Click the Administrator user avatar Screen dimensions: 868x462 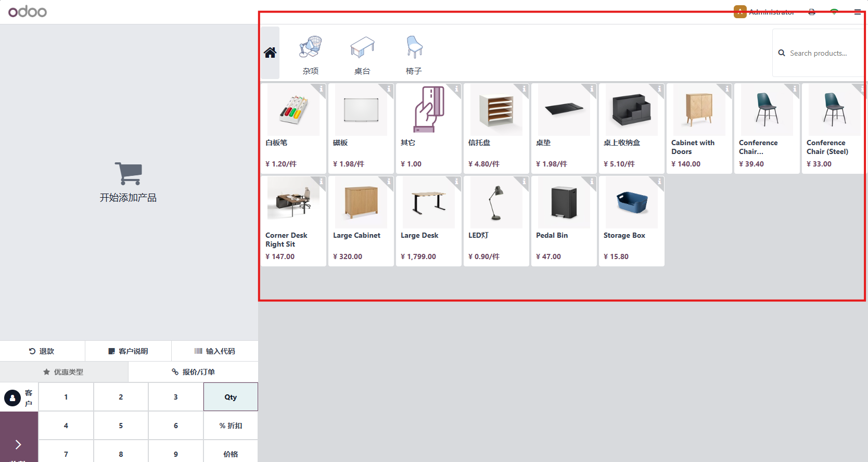point(740,12)
